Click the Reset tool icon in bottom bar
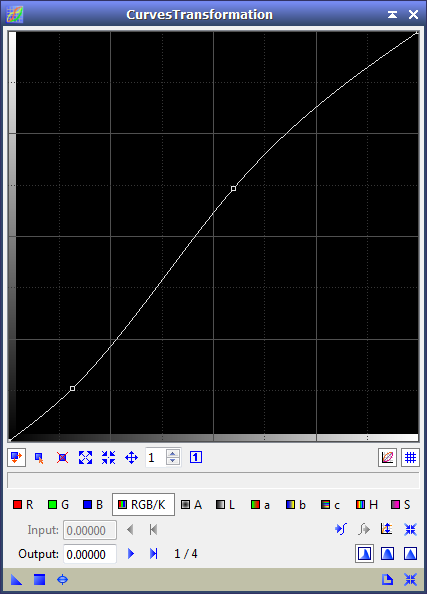 (x=410, y=580)
